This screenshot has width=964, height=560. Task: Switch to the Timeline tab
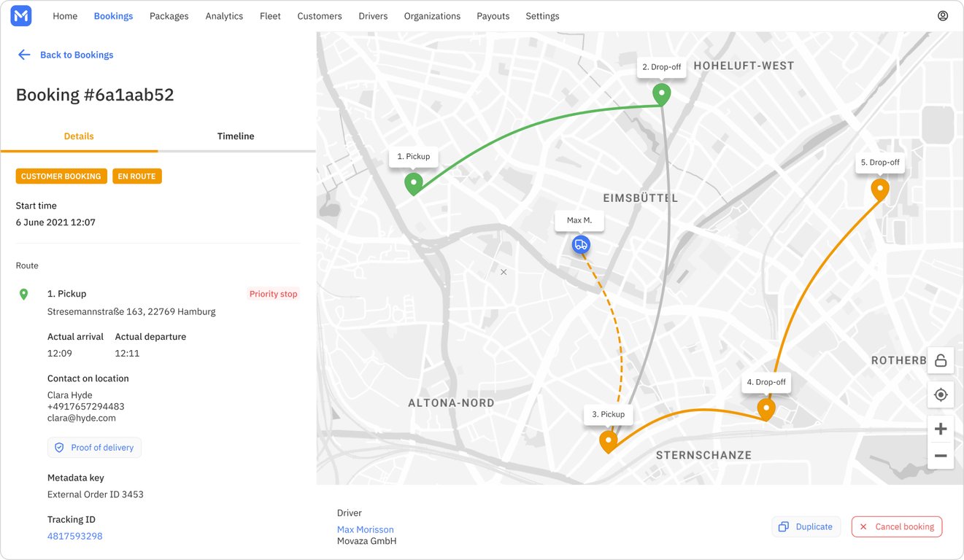coord(236,136)
